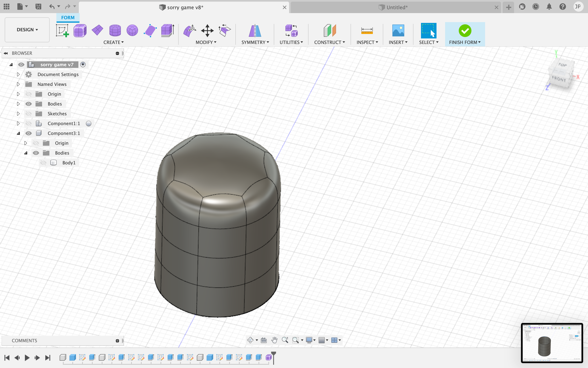Screen dimensions: 588x368
Task: Pick the Cylinder form tool
Action: click(x=115, y=31)
